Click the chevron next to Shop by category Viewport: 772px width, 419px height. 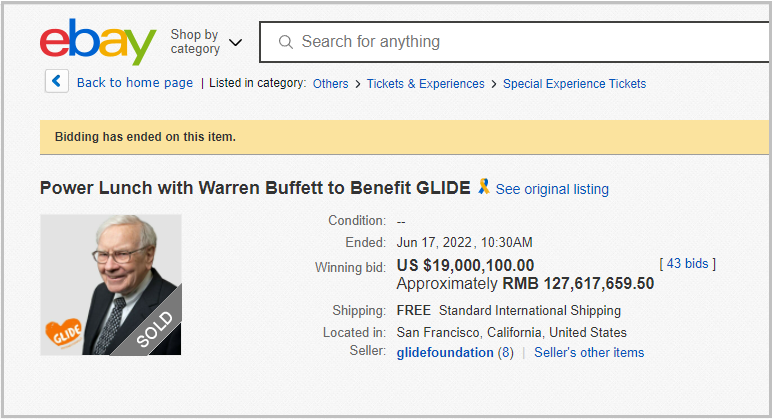pos(236,43)
